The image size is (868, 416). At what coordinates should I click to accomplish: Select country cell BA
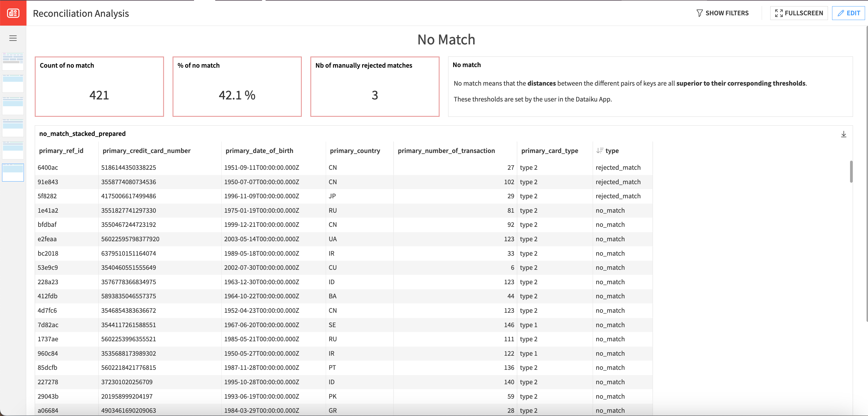pos(333,296)
